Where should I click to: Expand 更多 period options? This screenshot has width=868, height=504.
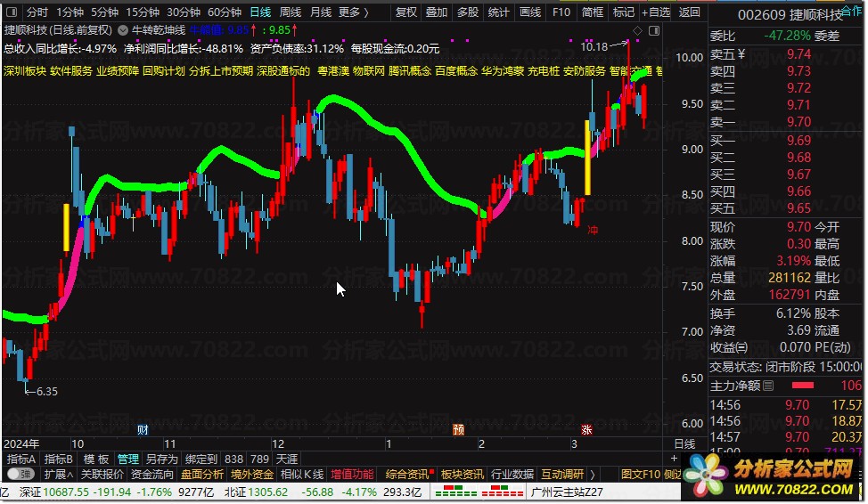[353, 12]
